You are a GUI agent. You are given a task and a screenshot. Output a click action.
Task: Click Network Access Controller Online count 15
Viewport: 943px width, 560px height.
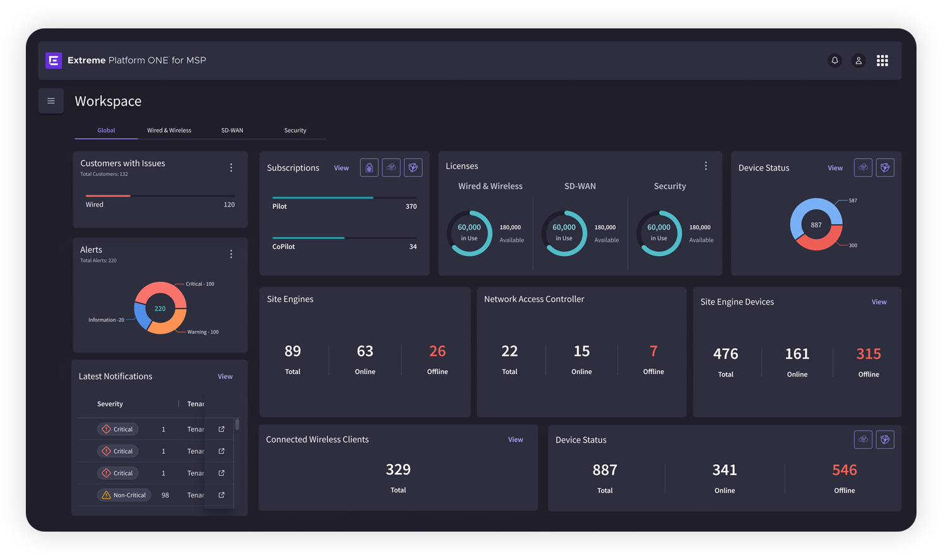tap(582, 351)
